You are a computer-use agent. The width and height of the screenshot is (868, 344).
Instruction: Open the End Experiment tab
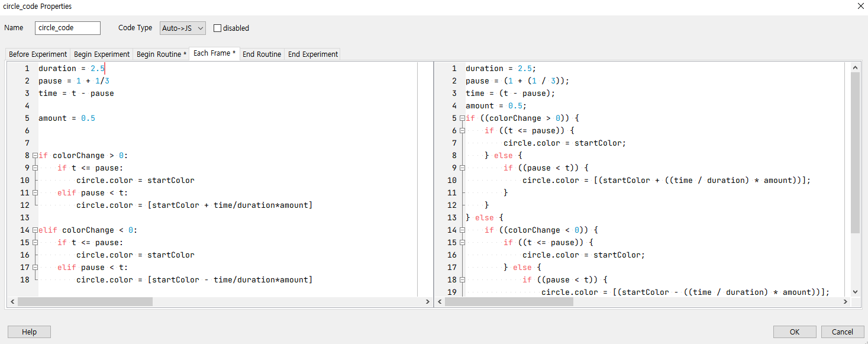click(312, 53)
